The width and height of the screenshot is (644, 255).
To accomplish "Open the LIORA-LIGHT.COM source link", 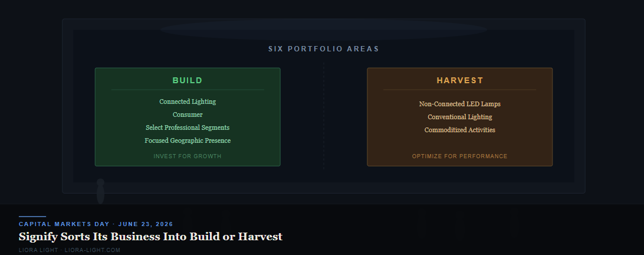I will [x=93, y=250].
